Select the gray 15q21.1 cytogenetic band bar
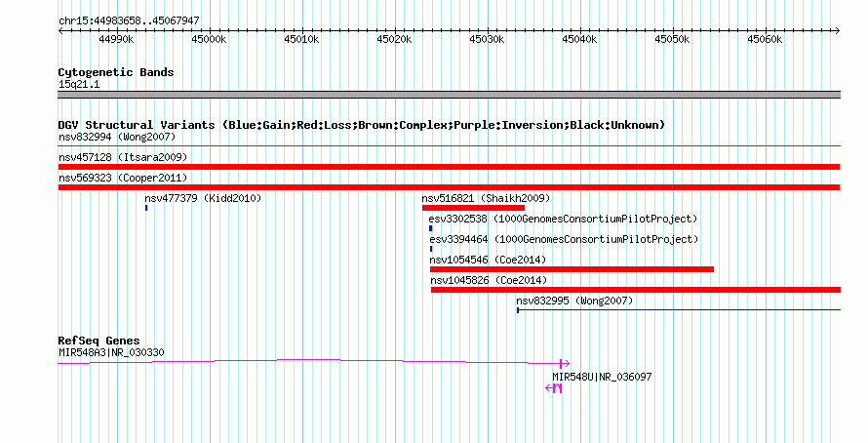The height and width of the screenshot is (443, 868). click(449, 95)
